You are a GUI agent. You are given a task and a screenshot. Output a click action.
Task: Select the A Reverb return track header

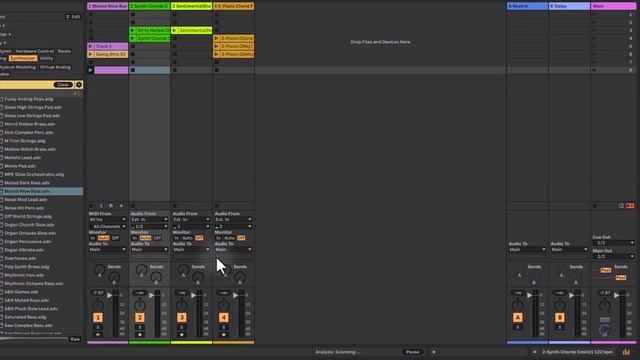[527, 6]
